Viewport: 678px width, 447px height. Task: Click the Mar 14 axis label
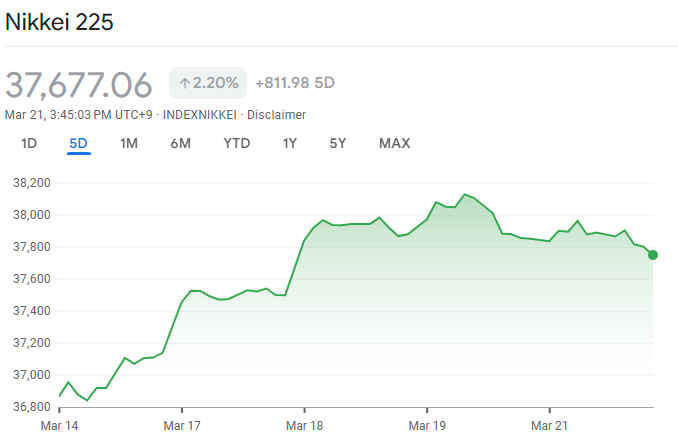[59, 426]
